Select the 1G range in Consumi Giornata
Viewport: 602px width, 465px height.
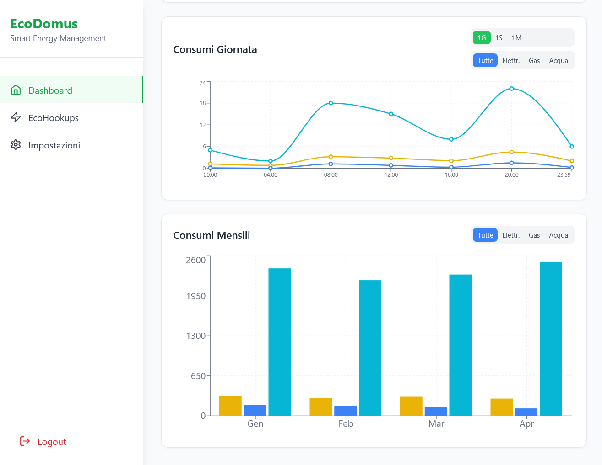click(481, 38)
